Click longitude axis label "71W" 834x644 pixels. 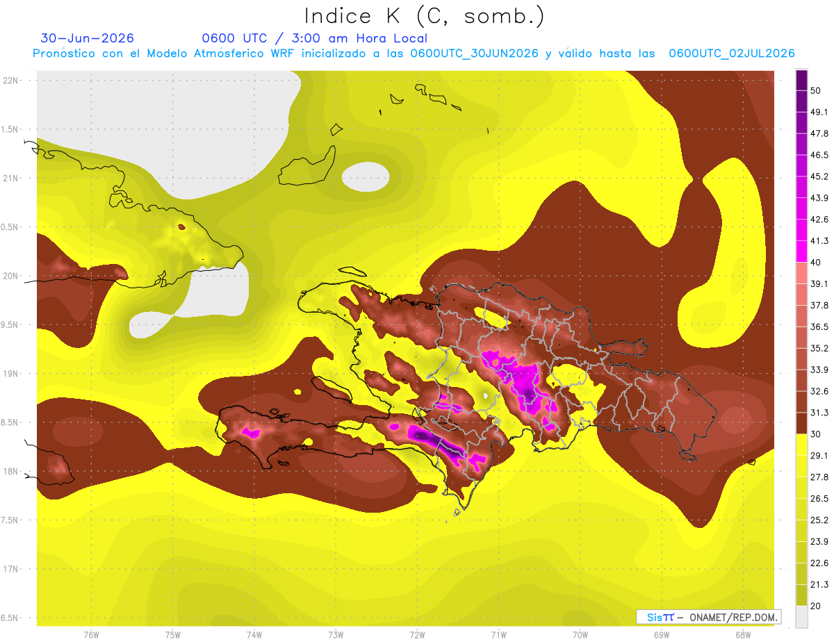click(498, 634)
